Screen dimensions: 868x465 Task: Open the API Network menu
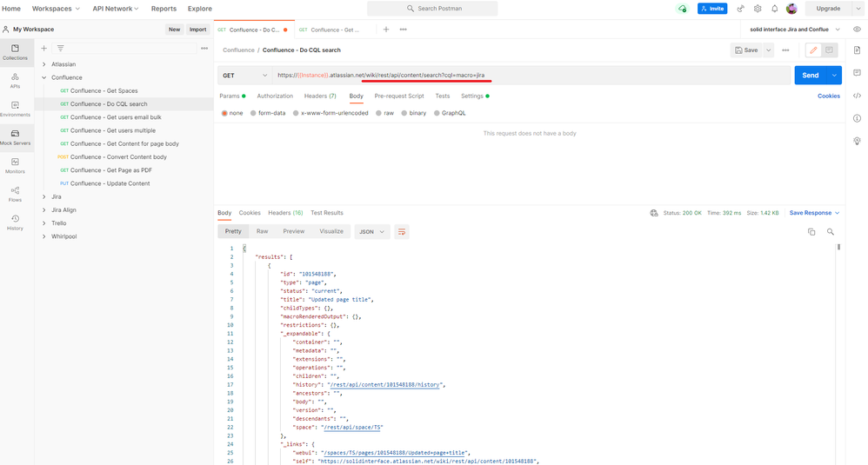pos(116,9)
